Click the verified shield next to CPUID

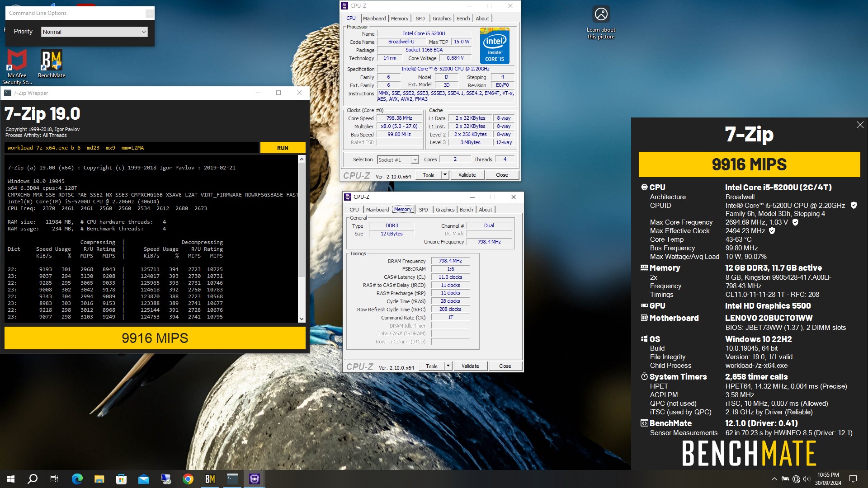(x=854, y=206)
